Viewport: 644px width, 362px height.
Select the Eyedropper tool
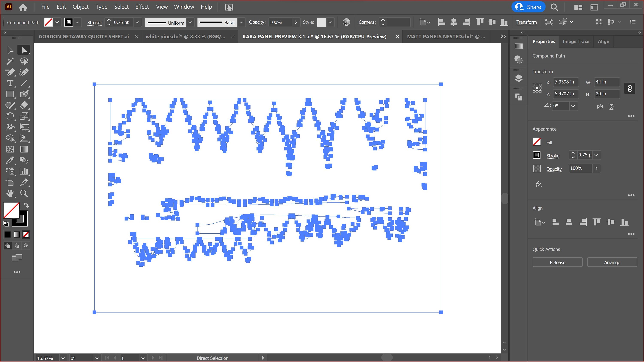10,160
